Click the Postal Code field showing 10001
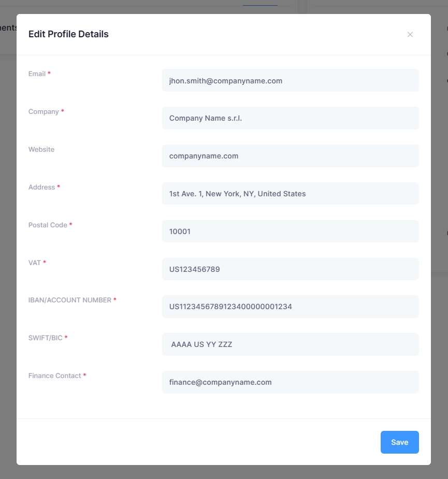The image size is (448, 479). [290, 231]
